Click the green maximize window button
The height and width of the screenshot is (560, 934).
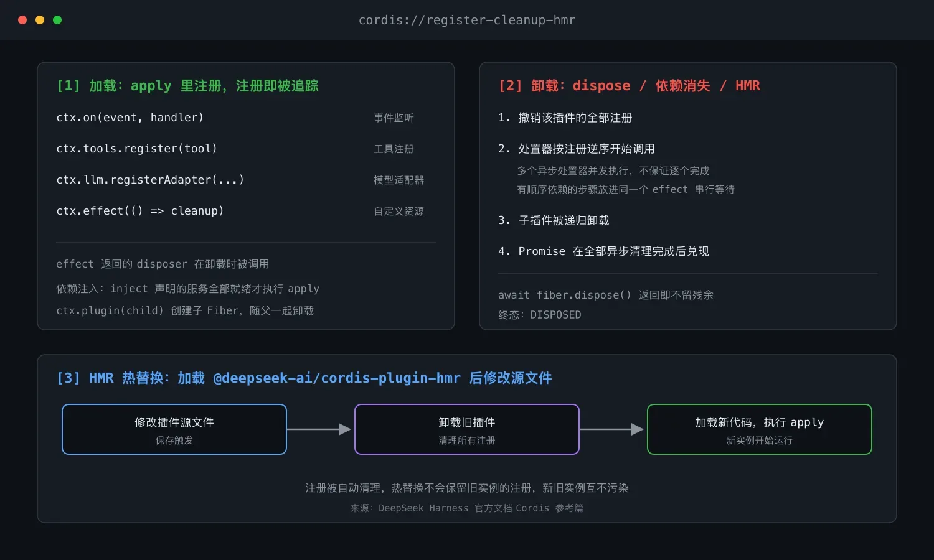[57, 20]
